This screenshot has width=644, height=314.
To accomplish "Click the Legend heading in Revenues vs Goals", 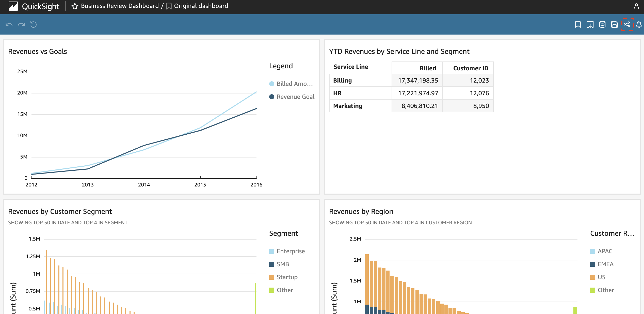I will pos(281,66).
